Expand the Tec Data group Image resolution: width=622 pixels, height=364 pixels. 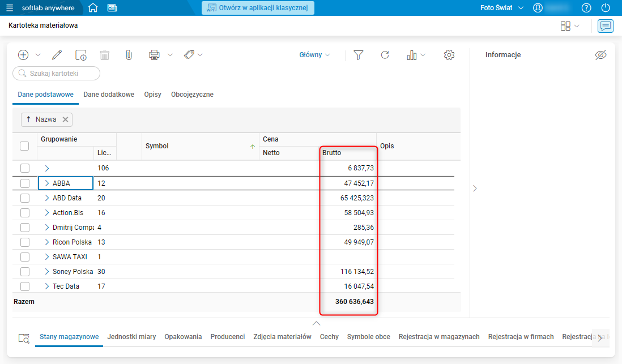point(47,286)
